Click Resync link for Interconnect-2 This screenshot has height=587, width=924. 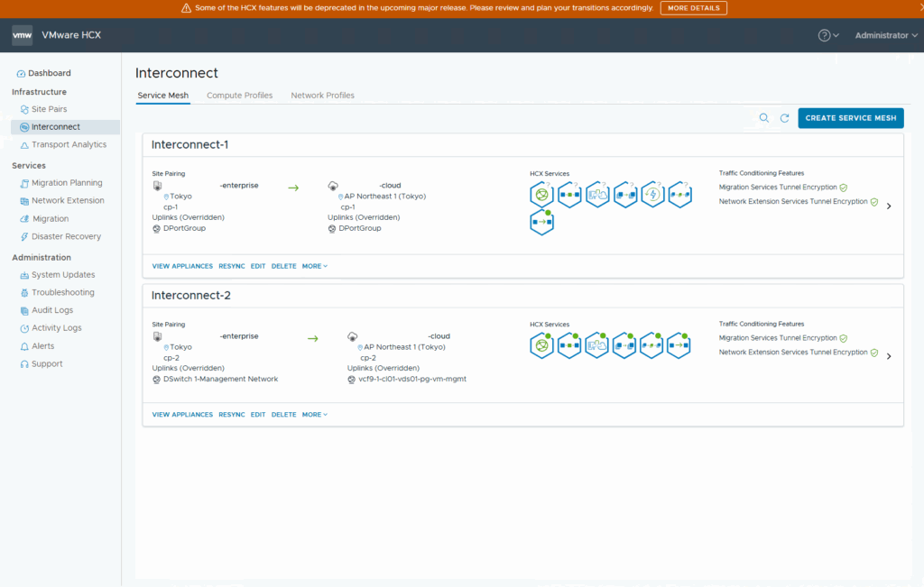[232, 415]
